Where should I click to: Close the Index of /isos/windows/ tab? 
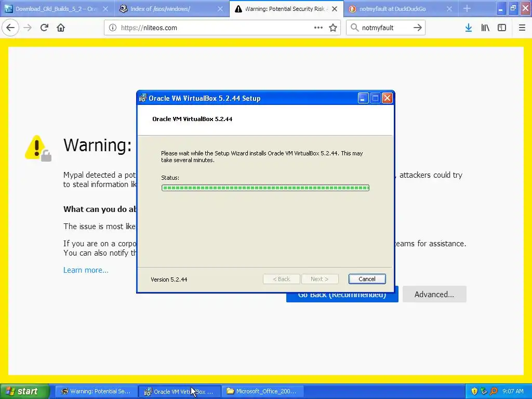[x=220, y=9]
